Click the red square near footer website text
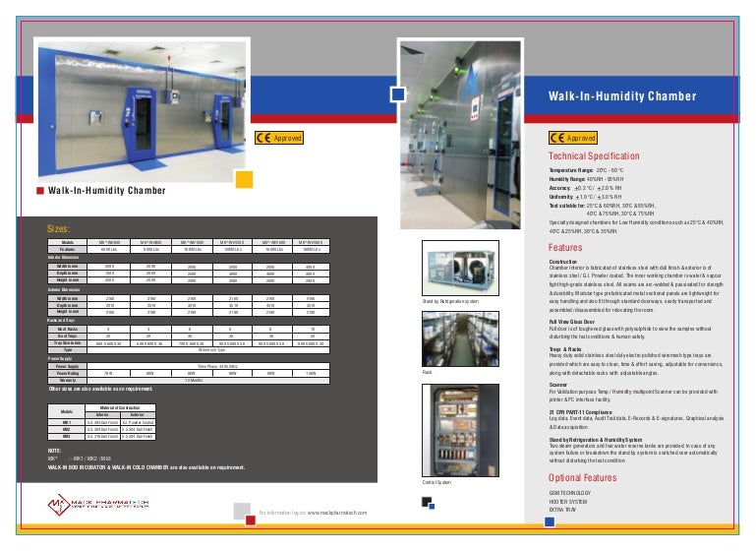Viewport: 756px width, 551px height. (x=251, y=520)
